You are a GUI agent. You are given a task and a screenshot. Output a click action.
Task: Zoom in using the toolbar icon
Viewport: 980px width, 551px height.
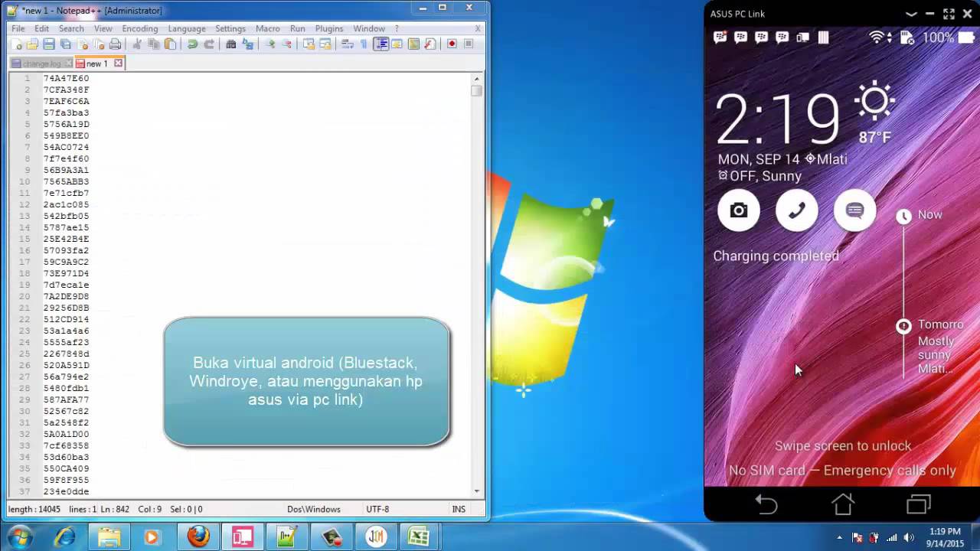point(270,44)
